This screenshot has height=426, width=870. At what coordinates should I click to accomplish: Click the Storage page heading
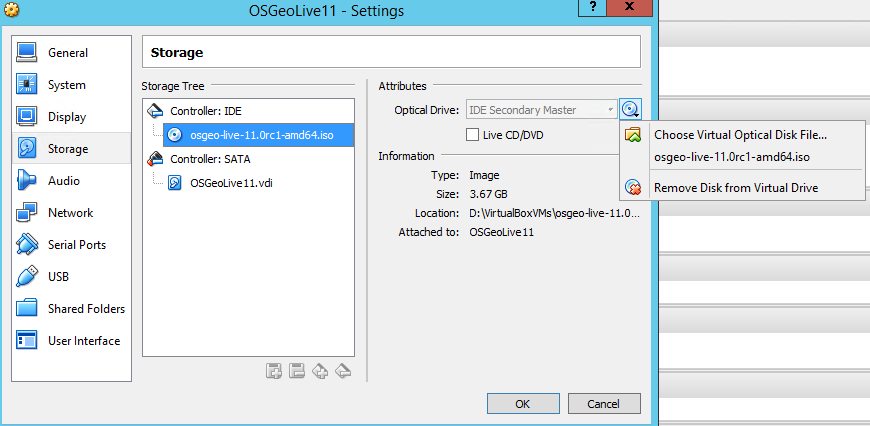coord(177,53)
